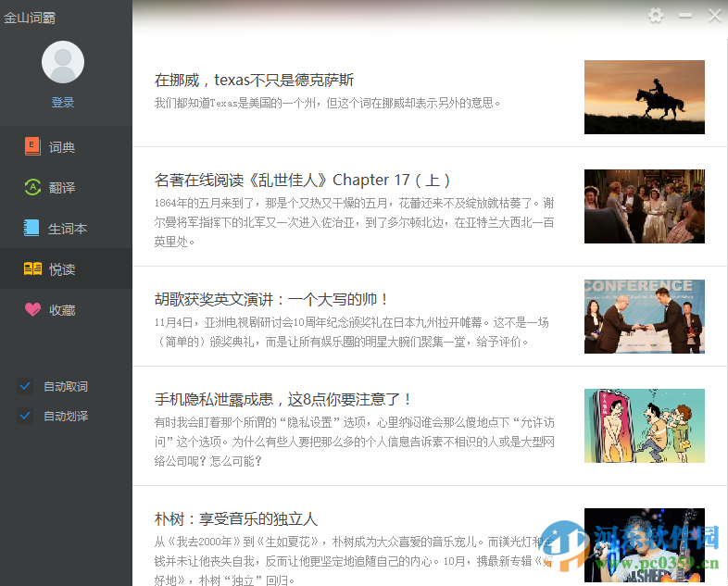Image resolution: width=728 pixels, height=586 pixels.
Task: Click the conference award ceremony thumbnail
Action: pos(645,317)
